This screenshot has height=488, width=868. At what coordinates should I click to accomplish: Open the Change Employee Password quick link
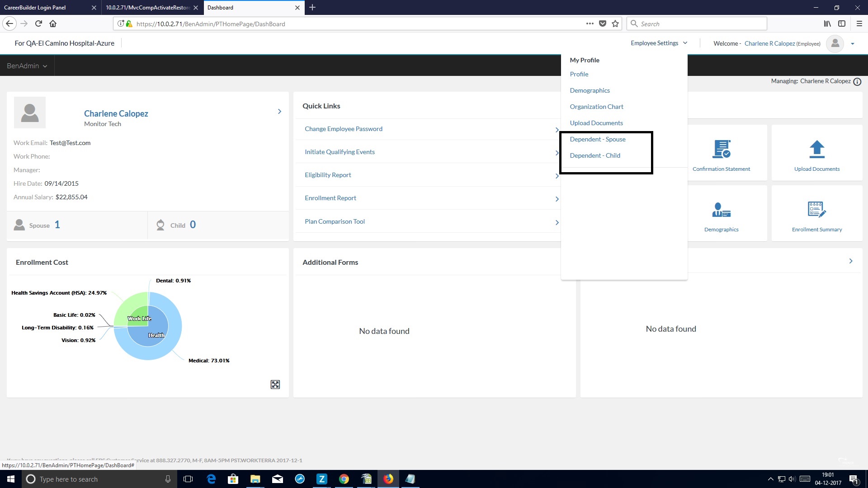coord(344,129)
